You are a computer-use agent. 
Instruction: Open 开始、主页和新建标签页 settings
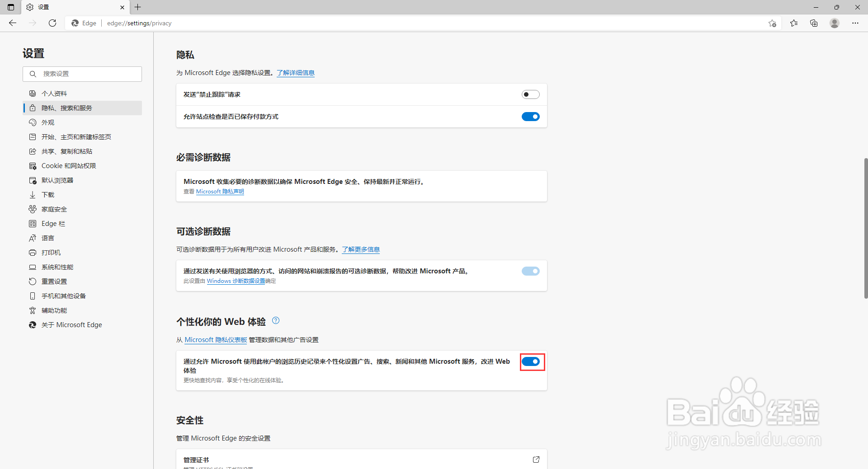pos(82,137)
